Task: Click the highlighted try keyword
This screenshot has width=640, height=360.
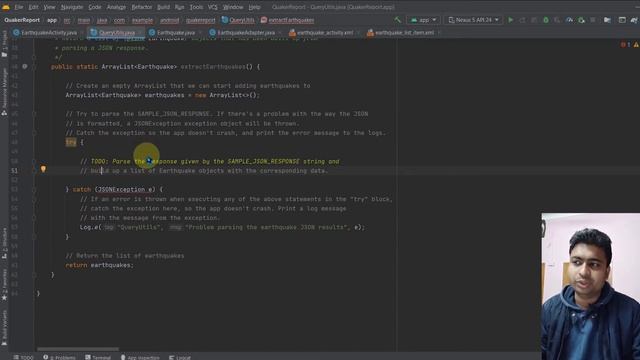Action: tap(71, 142)
